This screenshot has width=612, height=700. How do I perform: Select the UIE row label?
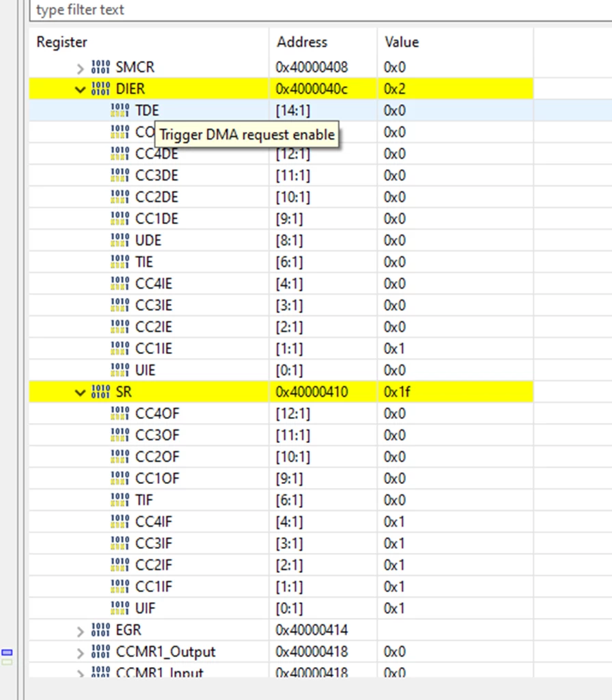145,370
